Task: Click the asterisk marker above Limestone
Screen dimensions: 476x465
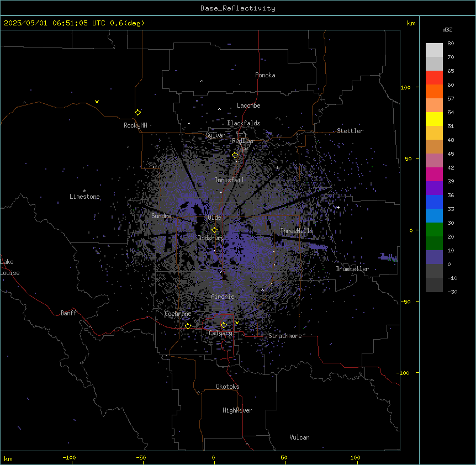Action: click(84, 191)
